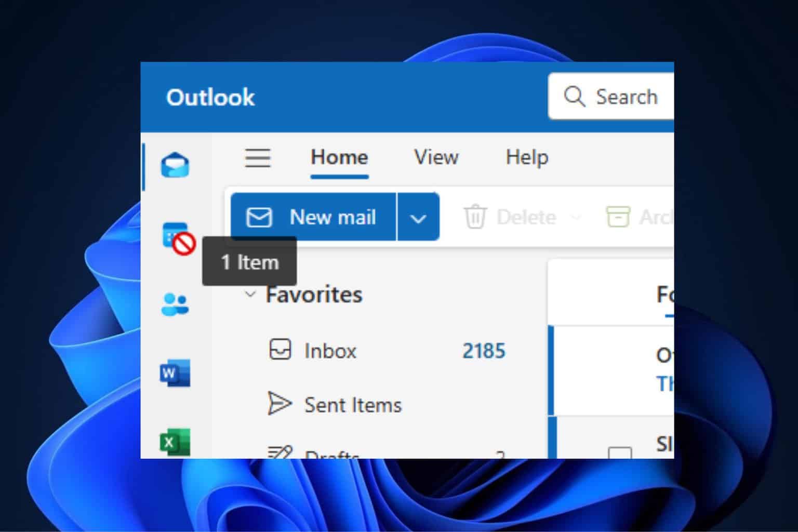Open the Mail icon in the sidebar
This screenshot has width=798, height=532.
(x=175, y=166)
